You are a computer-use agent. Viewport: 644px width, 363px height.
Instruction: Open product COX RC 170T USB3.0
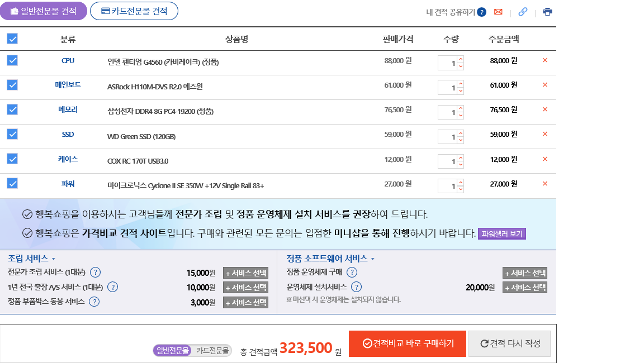pos(138,161)
